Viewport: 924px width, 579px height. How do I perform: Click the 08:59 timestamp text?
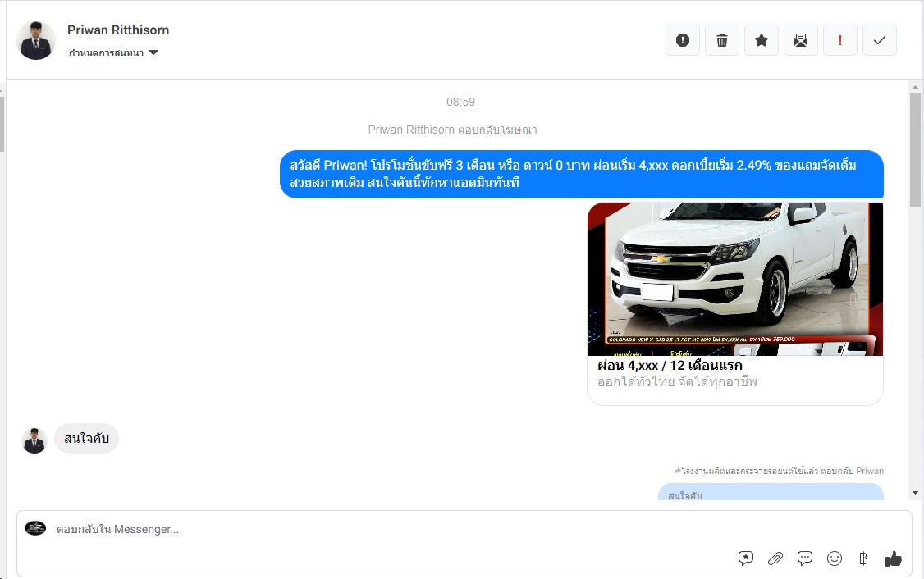tap(460, 102)
